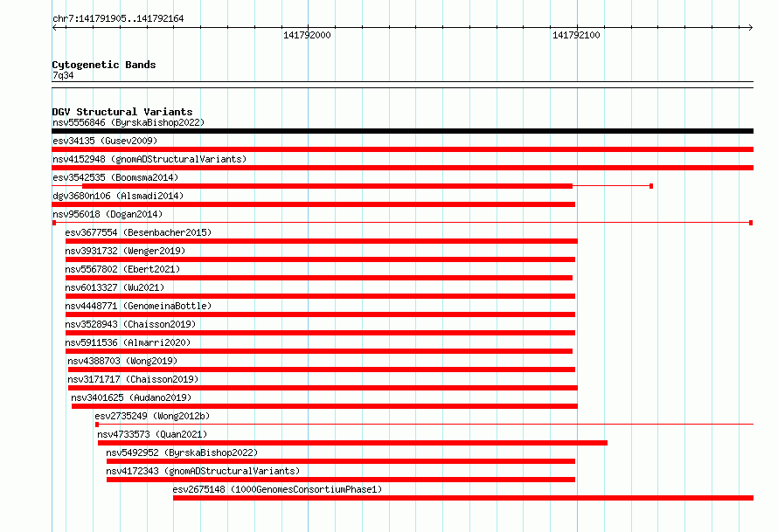Viewport: 778px width, 532px height.
Task: Click the Cytogenetic Bands track title
Action: 104,65
